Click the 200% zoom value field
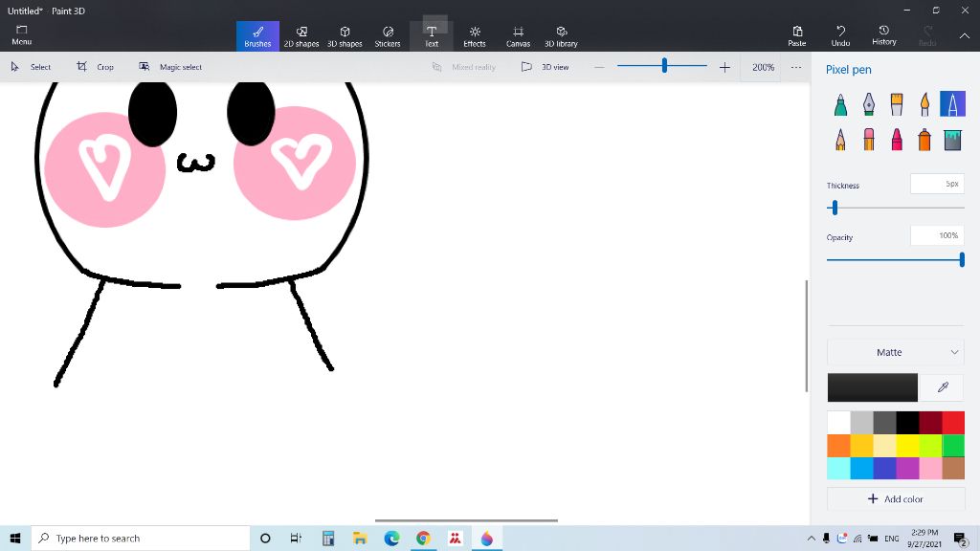Viewport: 980px width, 551px height. coord(763,67)
